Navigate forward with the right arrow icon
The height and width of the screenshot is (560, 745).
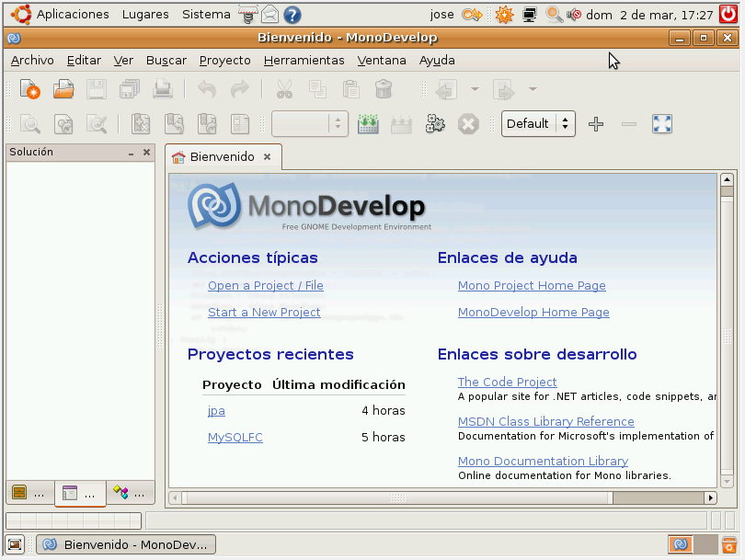pyautogui.click(x=504, y=89)
